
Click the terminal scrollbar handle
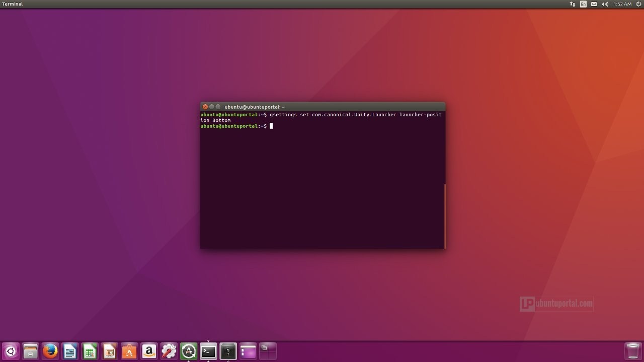tap(445, 216)
